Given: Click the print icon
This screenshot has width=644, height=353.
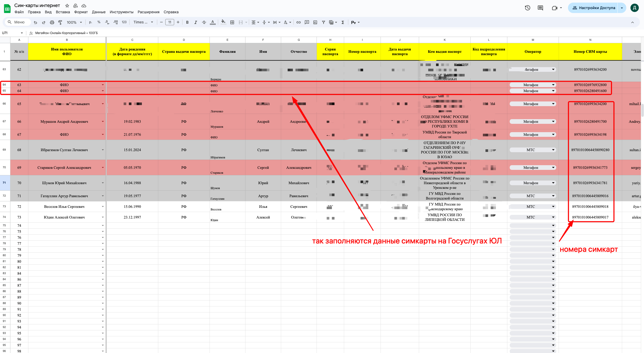Looking at the screenshot, I should point(52,22).
